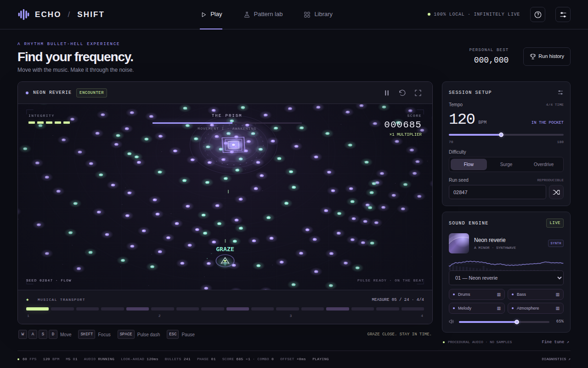Open Run history
The width and height of the screenshot is (588, 368).
(x=547, y=57)
